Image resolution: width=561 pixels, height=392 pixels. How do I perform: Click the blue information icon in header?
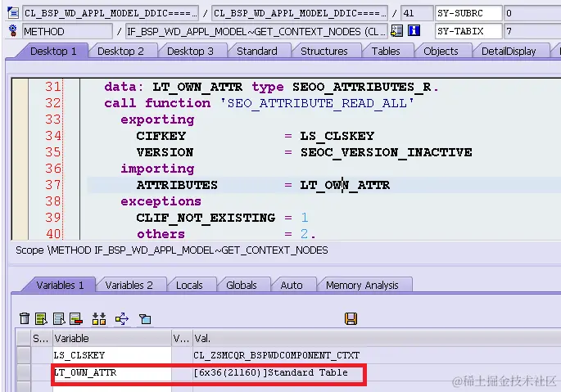pos(414,31)
